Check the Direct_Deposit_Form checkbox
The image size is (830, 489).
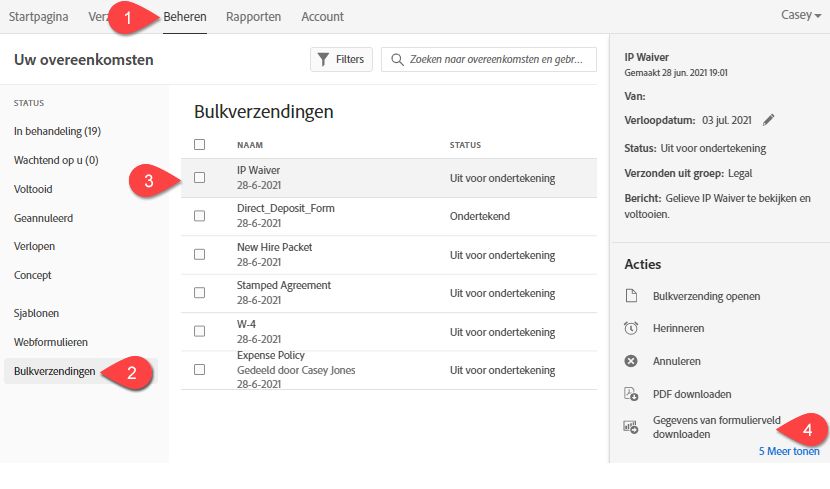pos(200,216)
